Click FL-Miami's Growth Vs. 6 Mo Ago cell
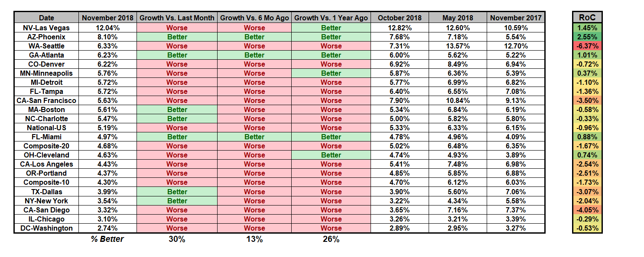 coord(254,137)
